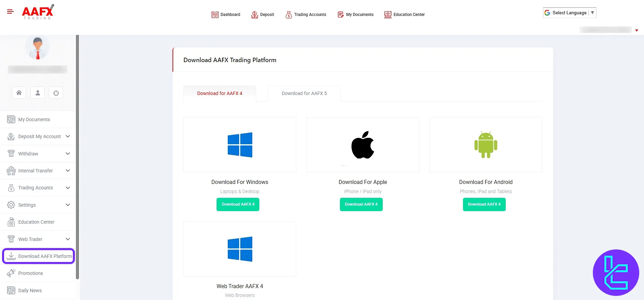Click the 'iPhone / iPad only' subtitle
644x300 pixels.
[x=363, y=191]
